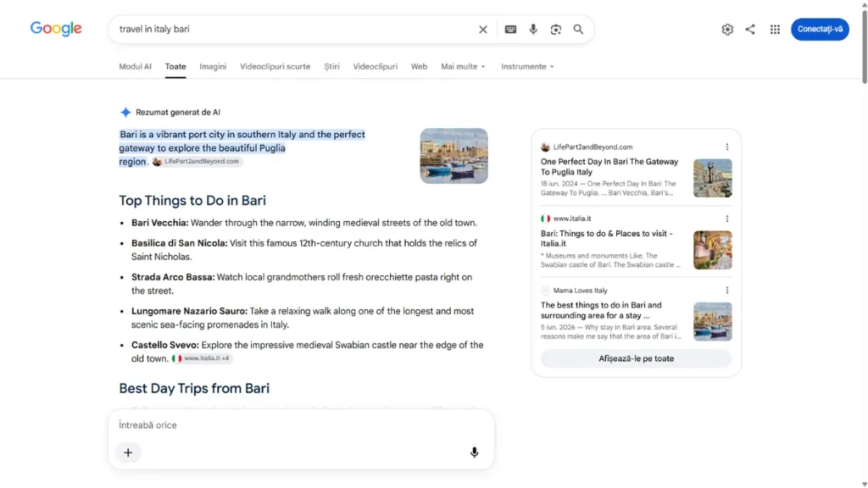
Task: Click LifePart2andBeyond.com site favicon in card
Action: click(545, 147)
